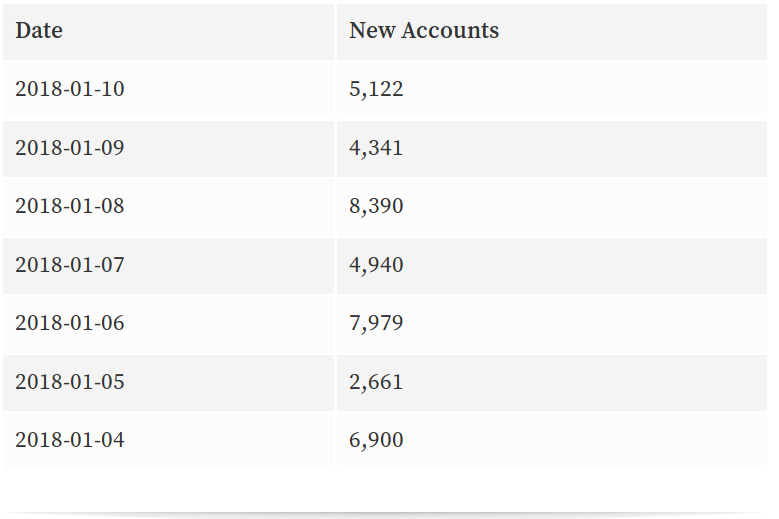779x519 pixels.
Task: Click the New Accounts column header
Action: (424, 31)
